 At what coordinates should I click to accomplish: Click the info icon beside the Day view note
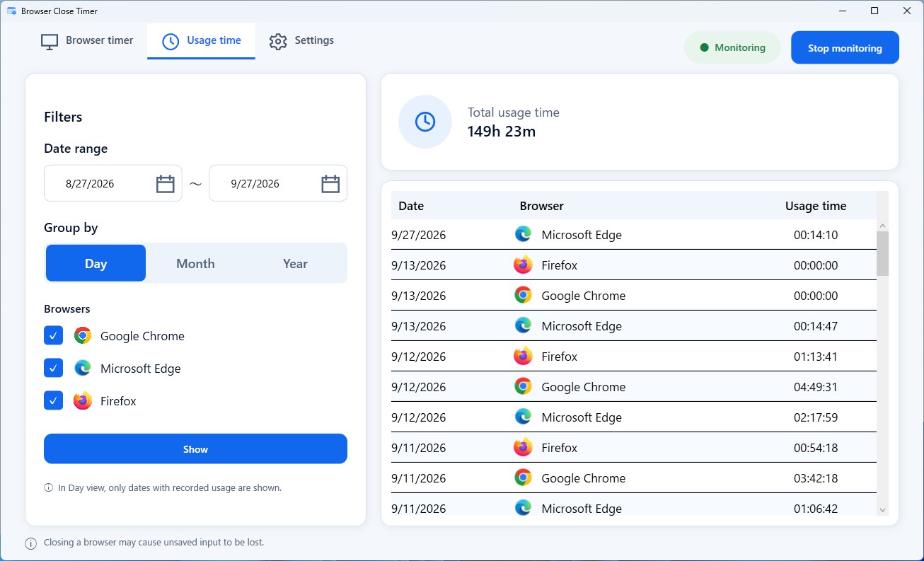click(x=49, y=487)
